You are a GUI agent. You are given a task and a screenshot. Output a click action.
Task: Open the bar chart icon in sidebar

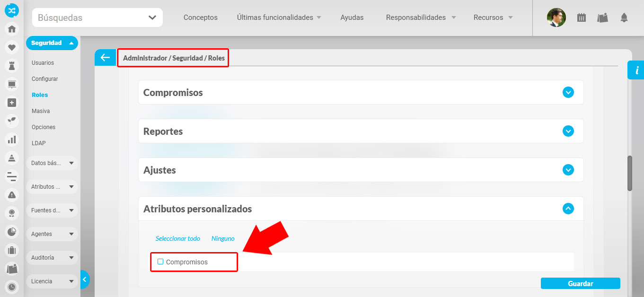tap(12, 140)
